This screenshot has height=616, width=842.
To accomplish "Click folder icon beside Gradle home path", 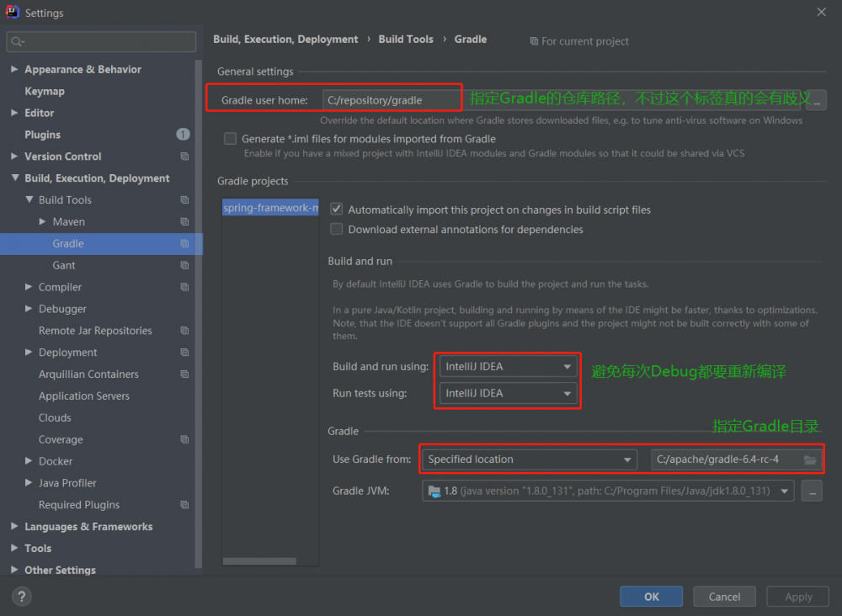I will coord(809,459).
